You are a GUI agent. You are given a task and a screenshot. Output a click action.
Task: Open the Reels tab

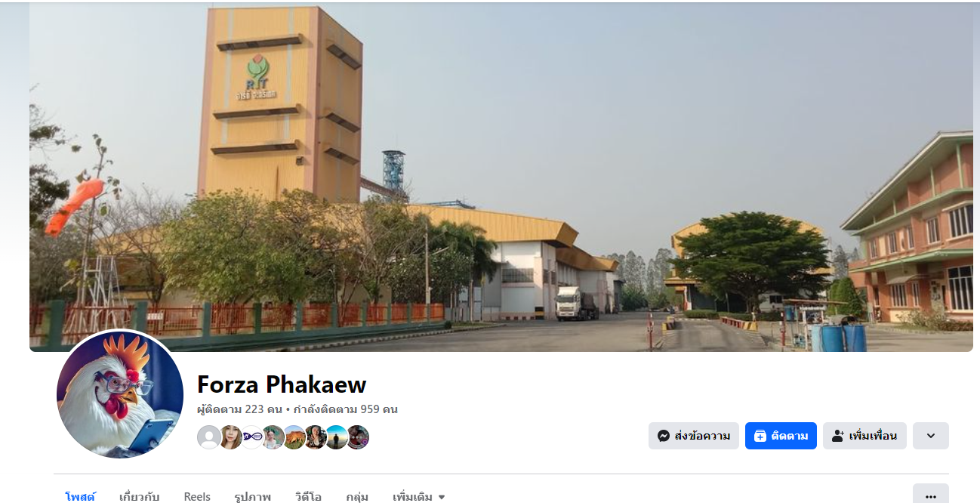click(x=197, y=496)
